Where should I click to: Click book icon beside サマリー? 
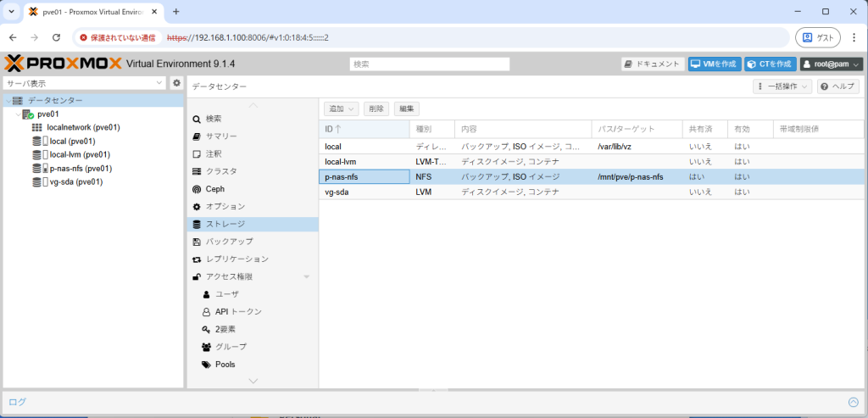pyautogui.click(x=197, y=137)
